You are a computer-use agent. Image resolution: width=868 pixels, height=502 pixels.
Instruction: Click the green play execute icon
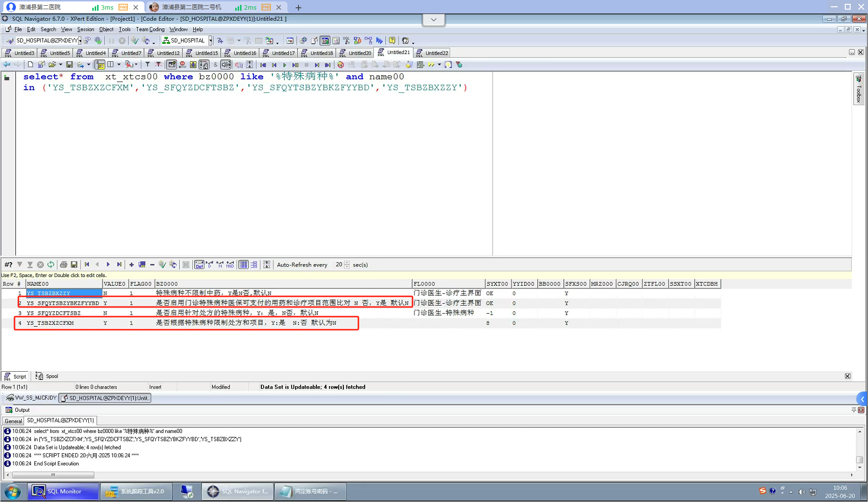(285, 65)
